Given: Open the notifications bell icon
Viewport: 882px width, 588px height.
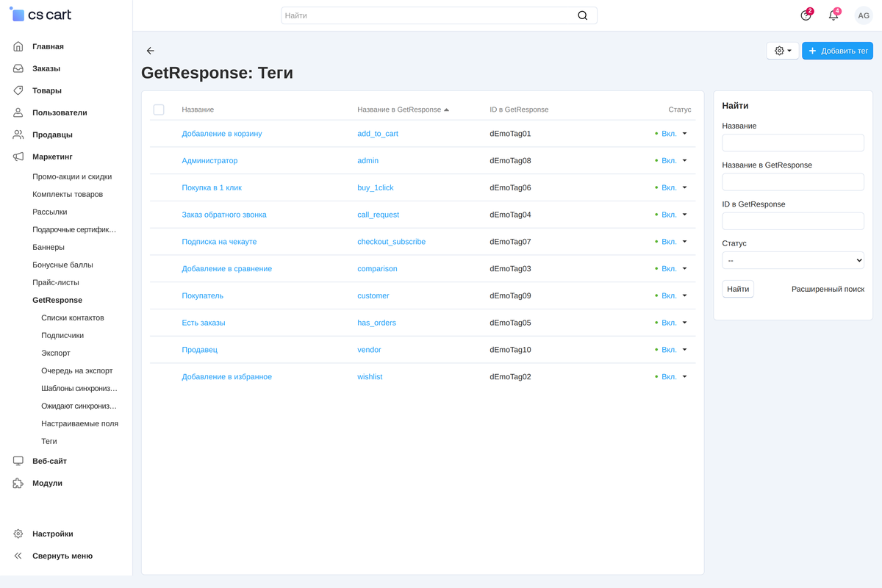Looking at the screenshot, I should [x=833, y=15].
